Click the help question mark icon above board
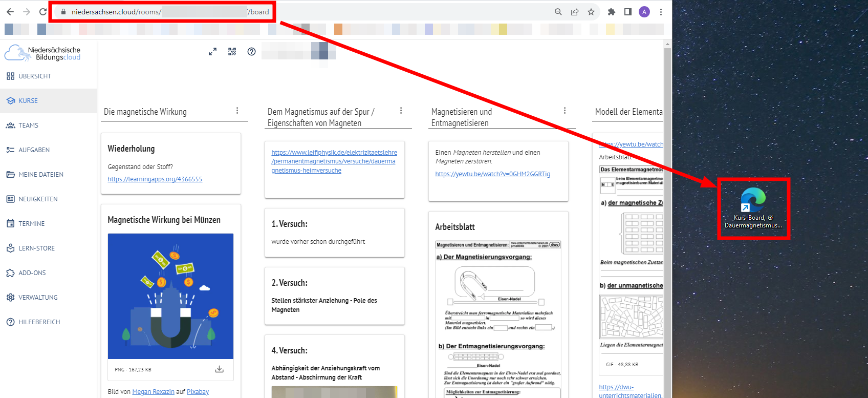This screenshot has width=868, height=398. click(251, 52)
